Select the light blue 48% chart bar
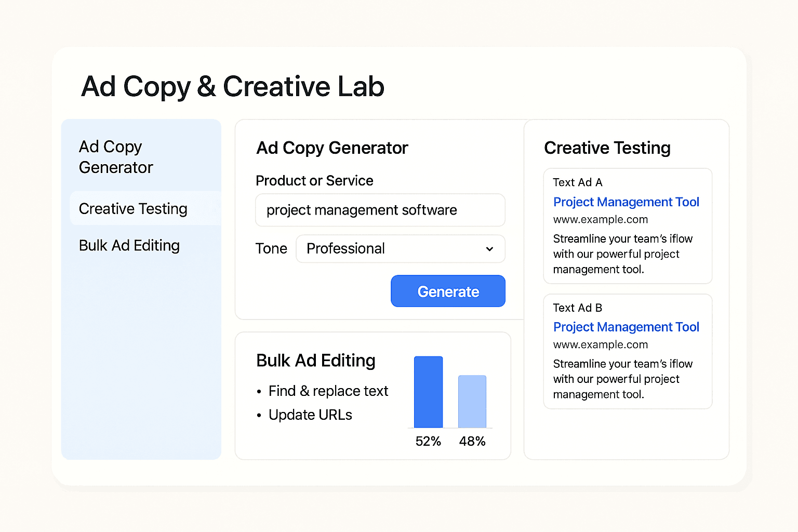 point(472,402)
